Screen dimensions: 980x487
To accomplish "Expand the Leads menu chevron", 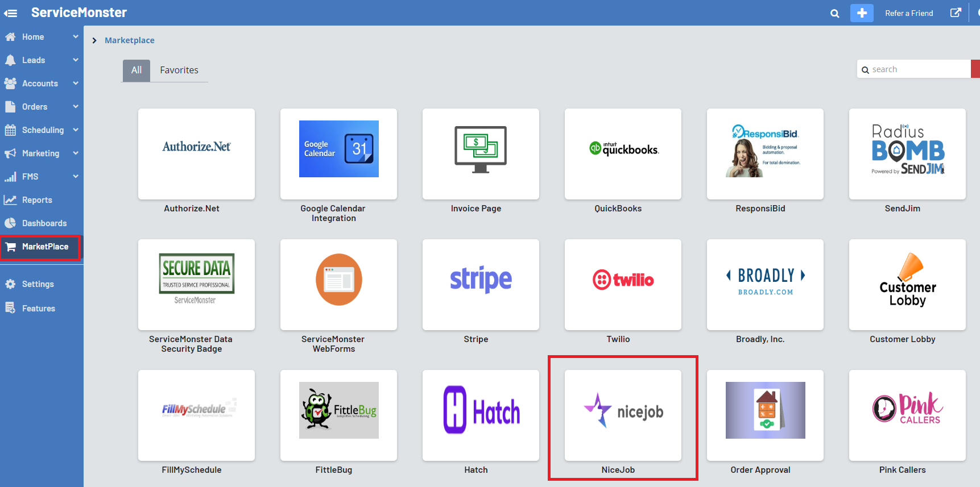I will [x=76, y=60].
